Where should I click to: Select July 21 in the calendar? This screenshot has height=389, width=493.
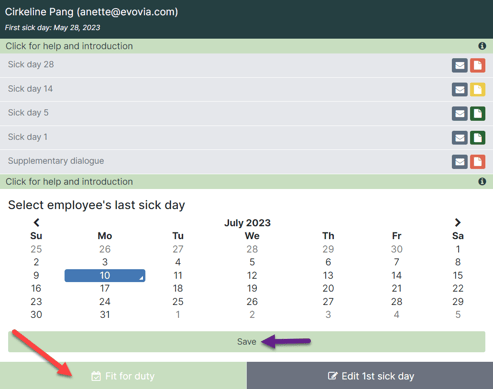[396, 288]
